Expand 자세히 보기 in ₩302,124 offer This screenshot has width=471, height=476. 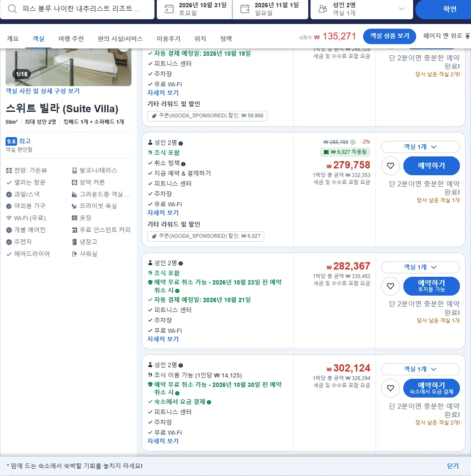pos(163,441)
